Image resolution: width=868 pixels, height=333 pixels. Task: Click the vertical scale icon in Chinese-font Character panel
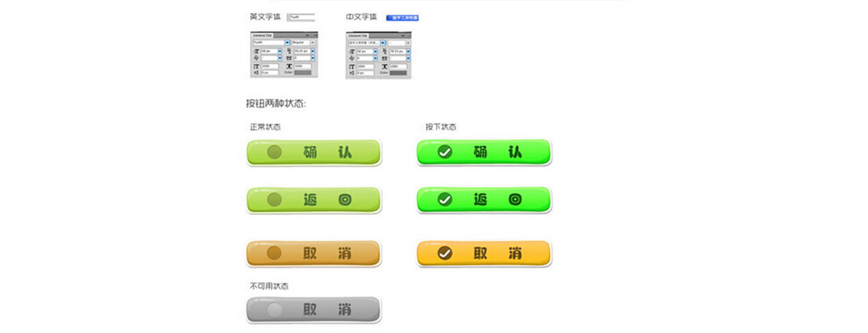(352, 66)
